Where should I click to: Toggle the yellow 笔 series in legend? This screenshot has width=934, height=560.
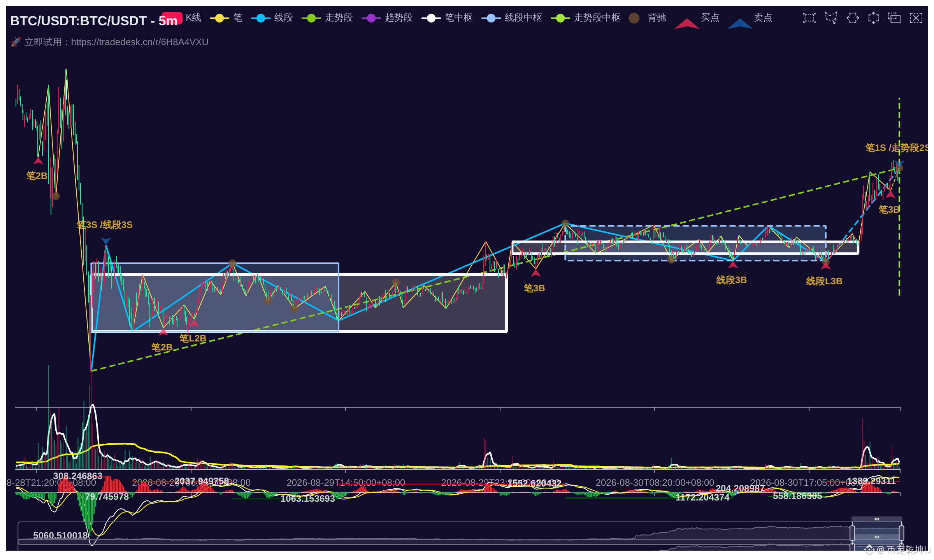click(226, 18)
